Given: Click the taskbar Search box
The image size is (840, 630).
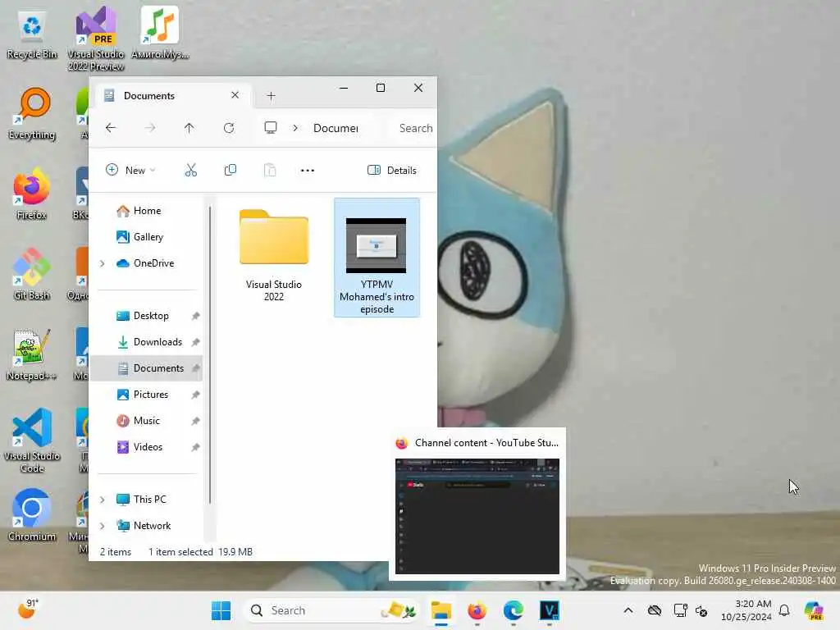Looking at the screenshot, I should [332, 610].
